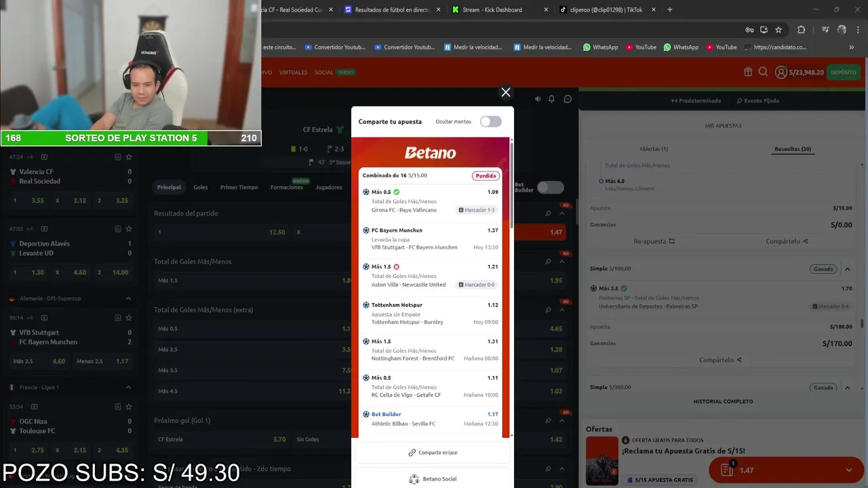Screen dimensions: 868x488
Task: Open the media control icon in toolbar
Action: (825, 30)
